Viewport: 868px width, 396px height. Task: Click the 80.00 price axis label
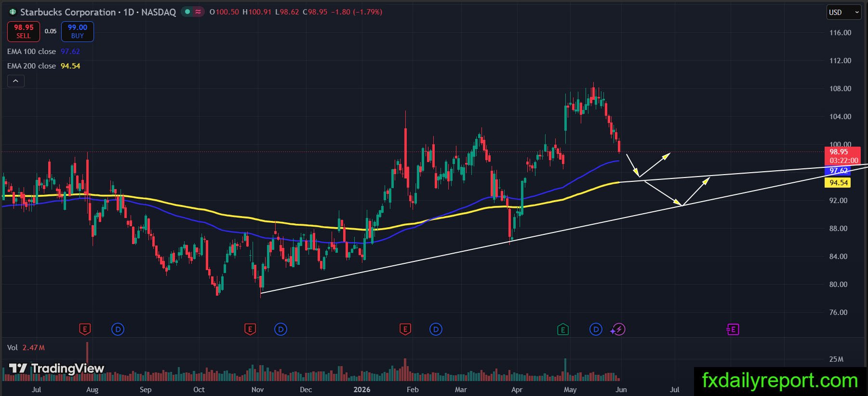[x=838, y=285]
